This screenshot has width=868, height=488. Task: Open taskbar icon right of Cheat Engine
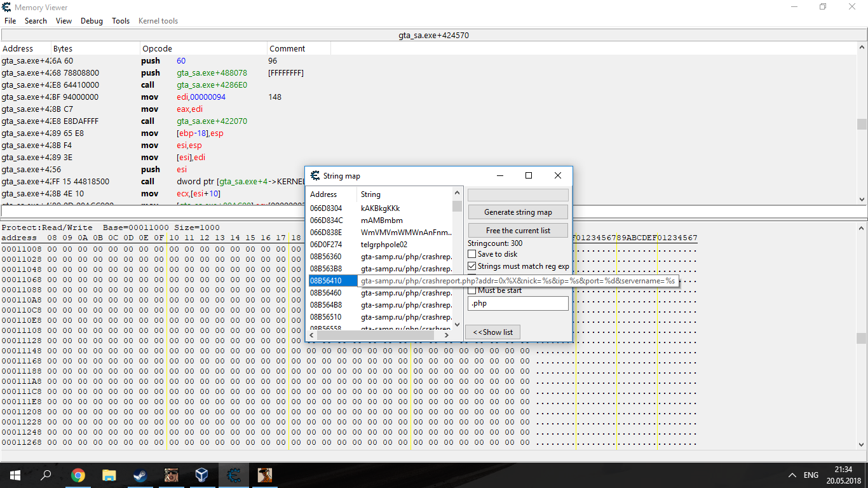(x=264, y=475)
